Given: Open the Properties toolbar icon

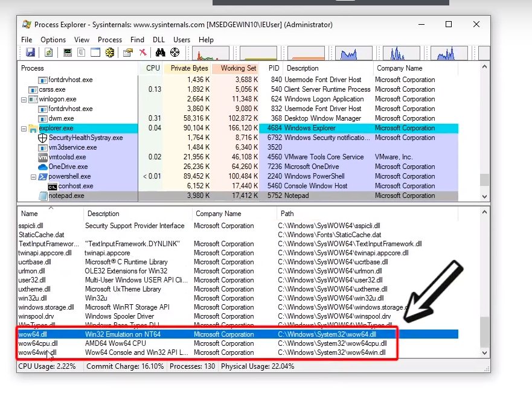Looking at the screenshot, I should tap(128, 53).
